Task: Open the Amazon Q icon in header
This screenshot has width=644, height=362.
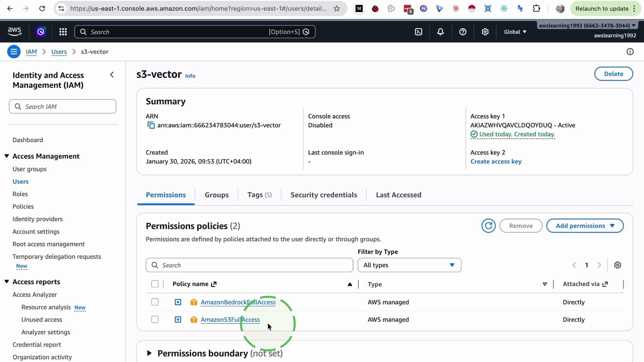Action: point(41,32)
